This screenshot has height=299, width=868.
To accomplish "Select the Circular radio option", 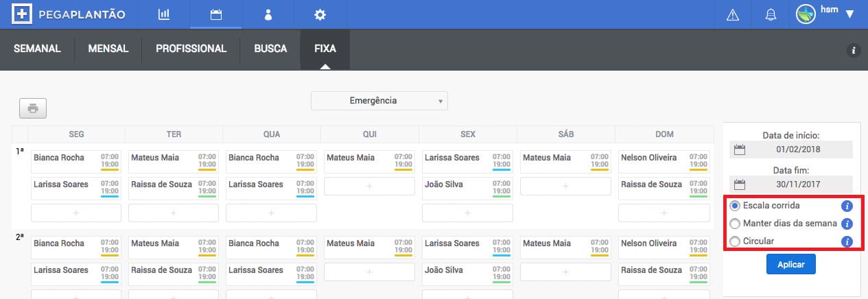I will [735, 241].
